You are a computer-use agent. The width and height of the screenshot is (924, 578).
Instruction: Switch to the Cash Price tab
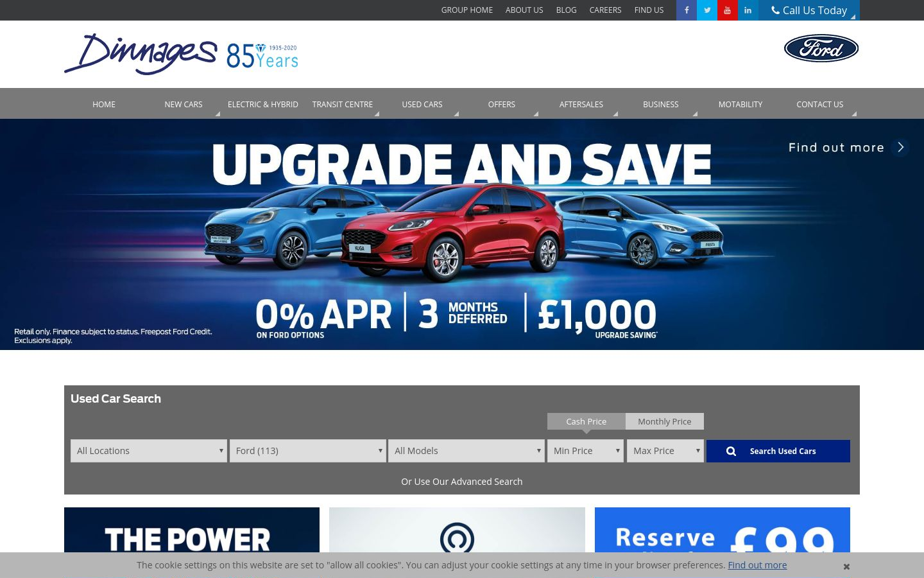(x=586, y=421)
